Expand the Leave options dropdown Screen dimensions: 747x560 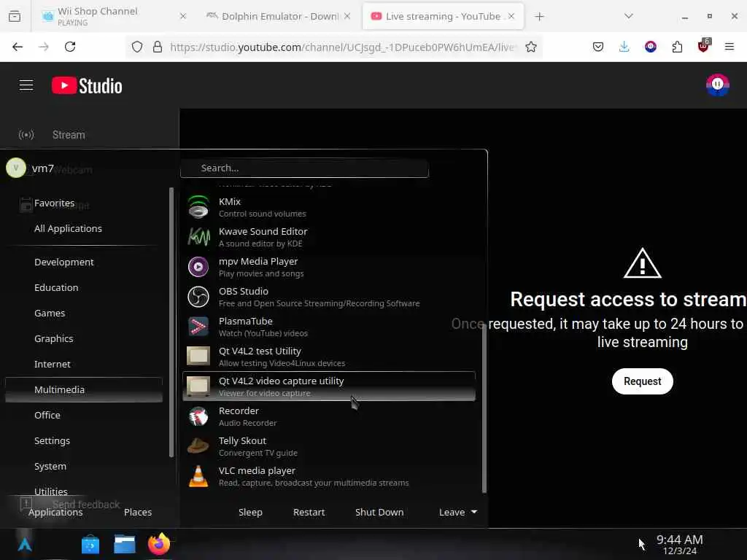click(458, 513)
